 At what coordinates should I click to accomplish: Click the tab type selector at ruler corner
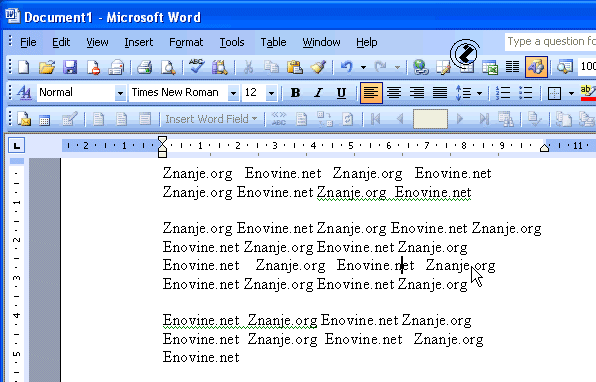16,146
